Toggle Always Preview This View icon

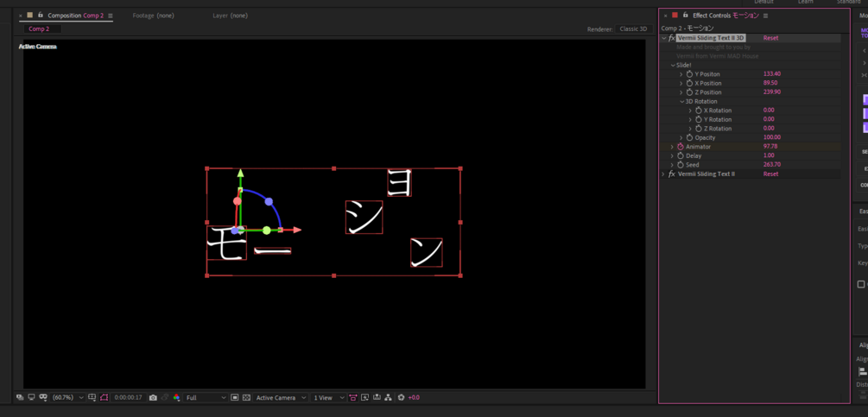pyautogui.click(x=20, y=397)
